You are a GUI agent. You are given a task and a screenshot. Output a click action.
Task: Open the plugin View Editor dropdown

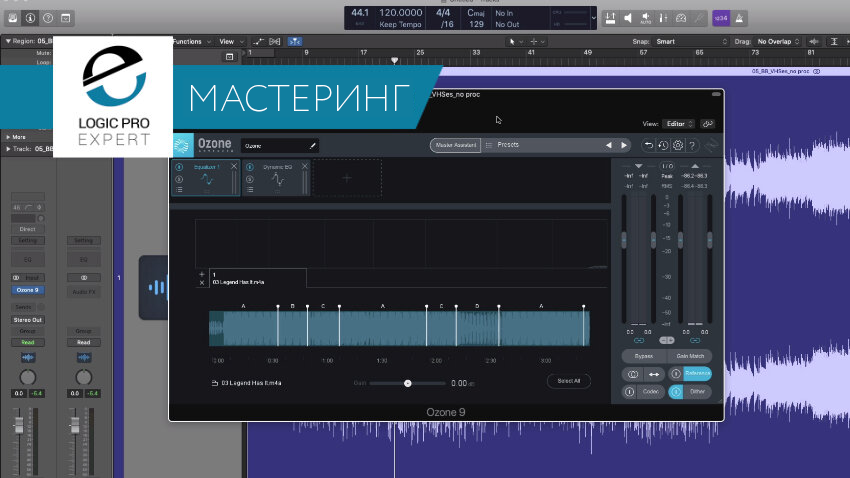[679, 124]
